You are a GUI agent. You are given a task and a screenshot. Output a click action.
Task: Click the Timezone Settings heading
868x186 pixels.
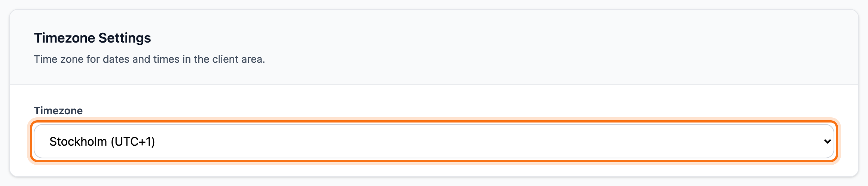click(x=92, y=38)
